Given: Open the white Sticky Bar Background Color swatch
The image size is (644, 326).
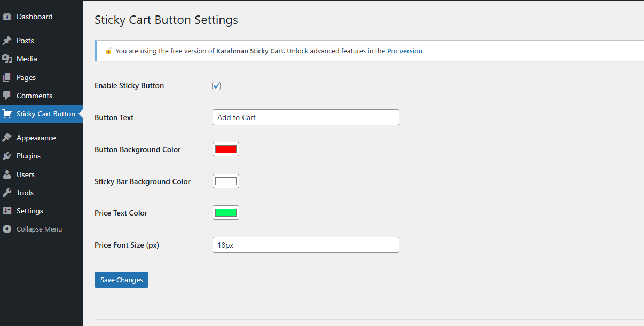Looking at the screenshot, I should click(226, 181).
